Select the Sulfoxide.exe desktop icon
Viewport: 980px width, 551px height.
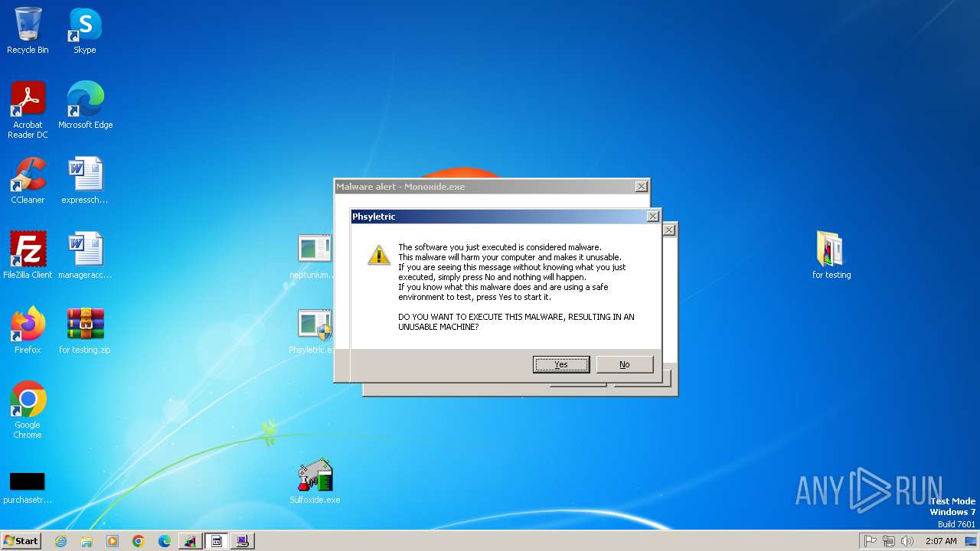[315, 482]
